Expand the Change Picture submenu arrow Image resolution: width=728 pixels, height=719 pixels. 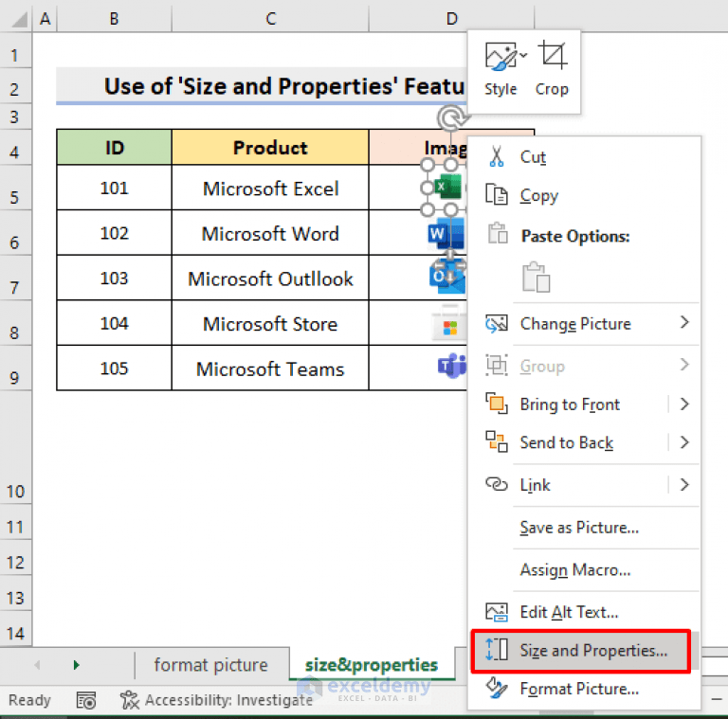[684, 322]
